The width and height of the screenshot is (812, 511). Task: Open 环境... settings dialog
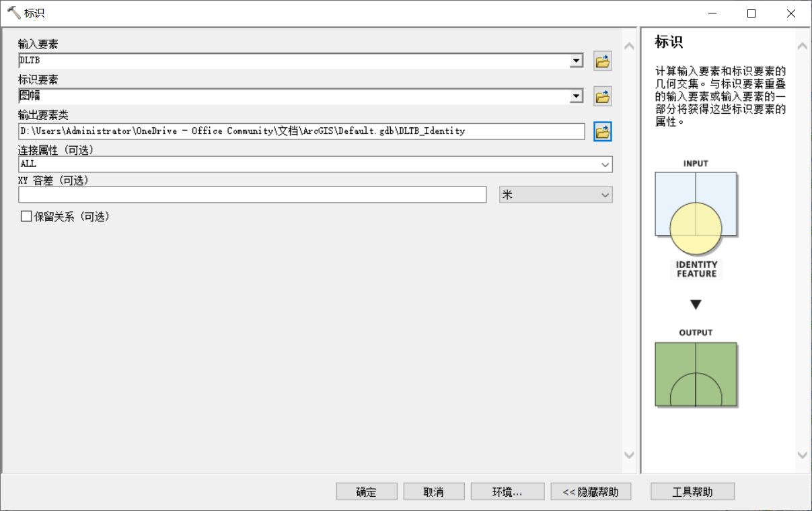pyautogui.click(x=507, y=491)
